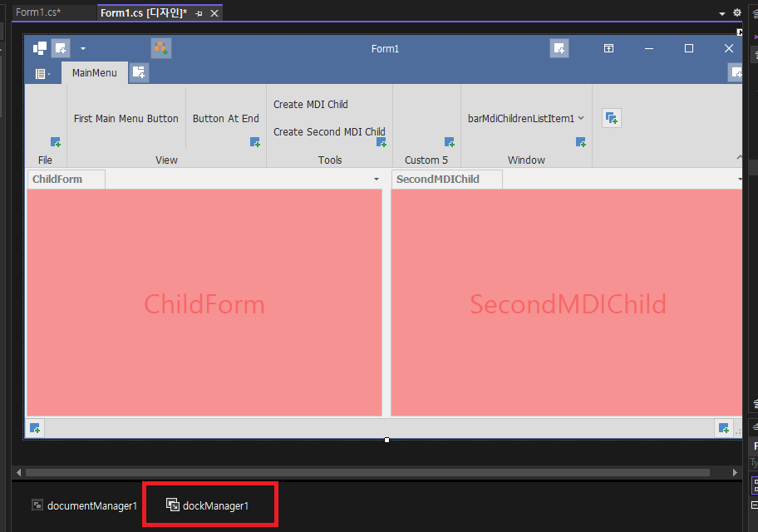Open the application menu button left of MainMenu
The image size is (758, 532).
42,73
